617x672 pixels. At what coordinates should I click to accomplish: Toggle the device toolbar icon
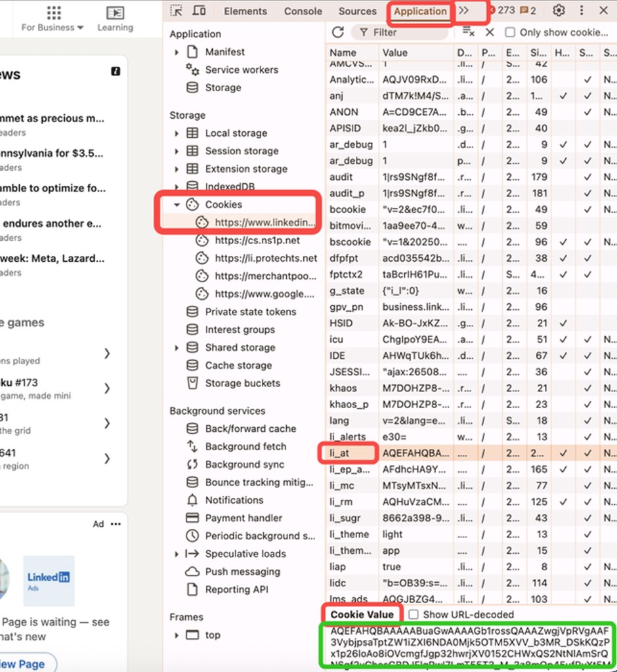coord(198,10)
